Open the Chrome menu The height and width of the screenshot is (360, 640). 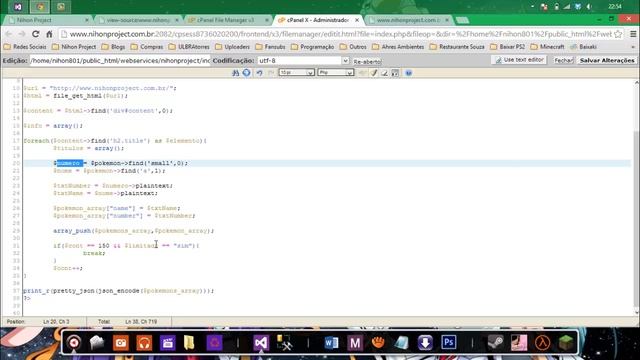(633, 34)
